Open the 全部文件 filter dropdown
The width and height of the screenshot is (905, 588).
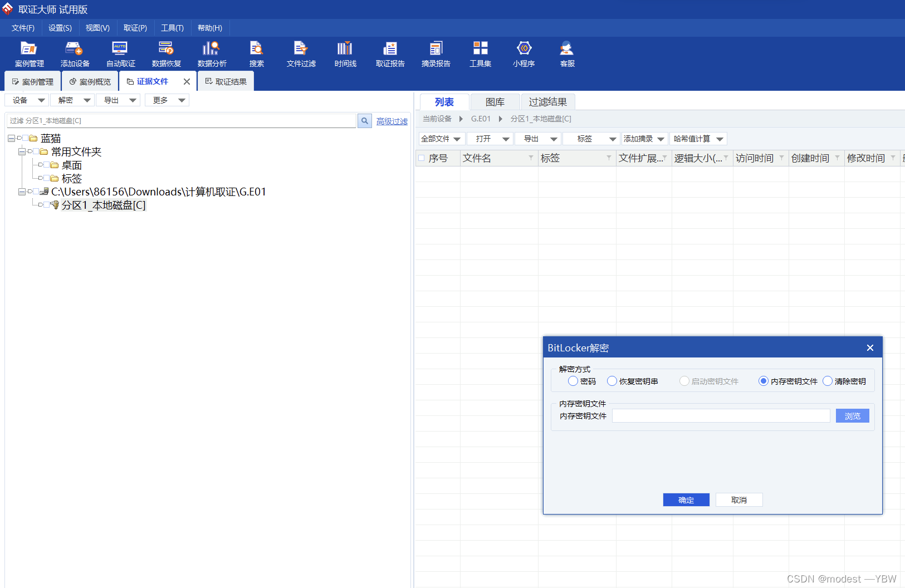click(x=442, y=139)
